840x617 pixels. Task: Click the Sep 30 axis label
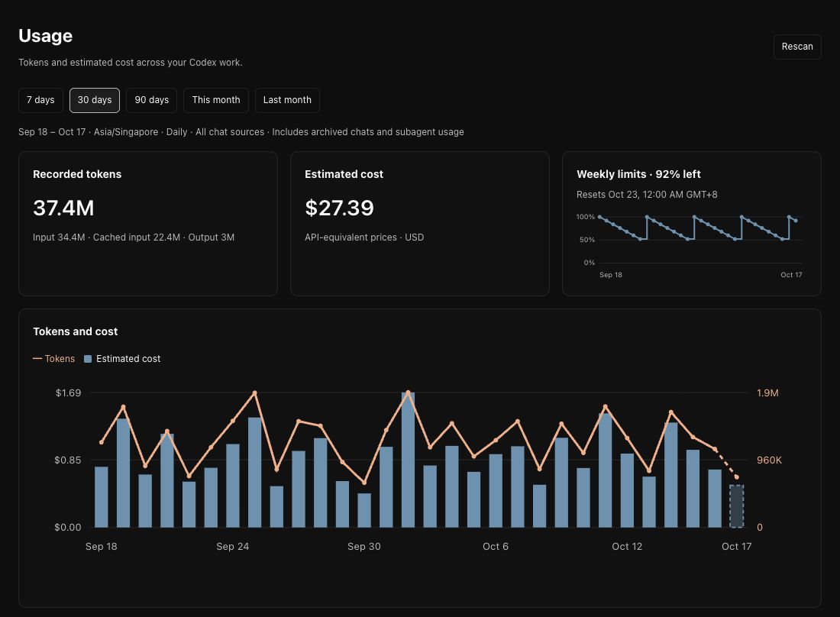pos(363,546)
